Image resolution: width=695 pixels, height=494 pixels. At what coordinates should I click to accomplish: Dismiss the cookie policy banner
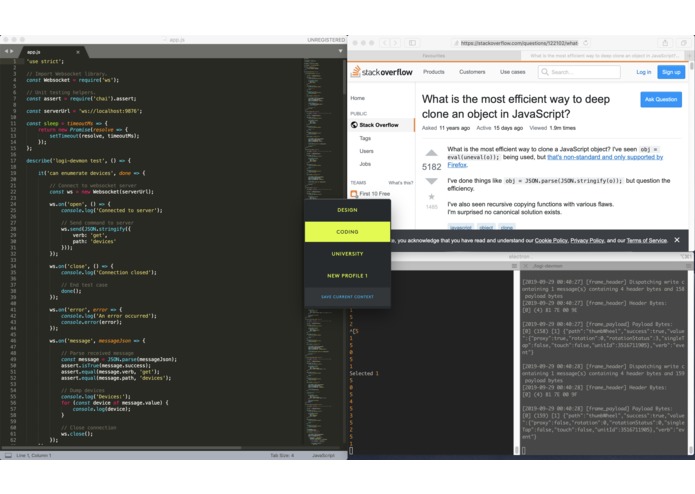point(677,240)
